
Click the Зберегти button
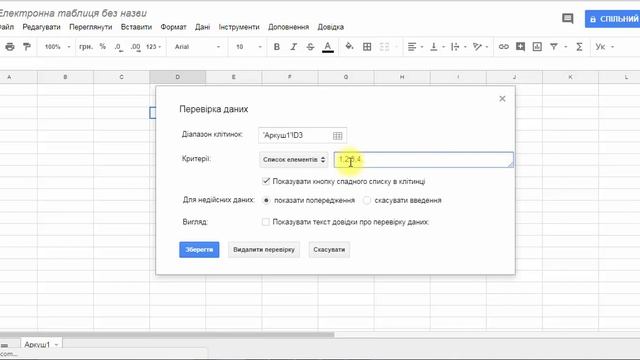point(199,250)
